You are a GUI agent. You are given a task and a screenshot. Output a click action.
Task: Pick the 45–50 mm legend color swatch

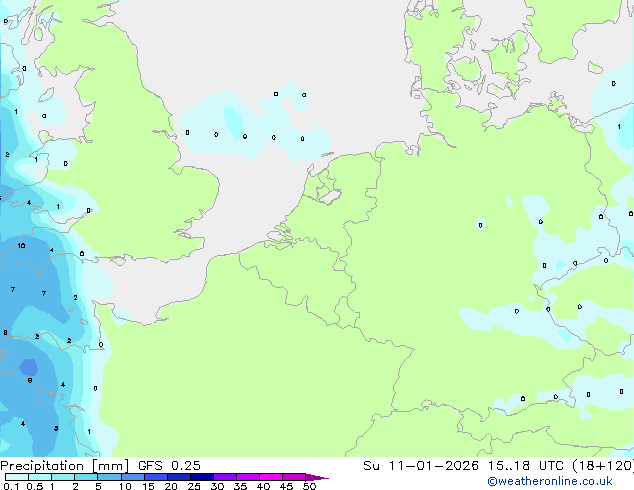tap(294, 477)
